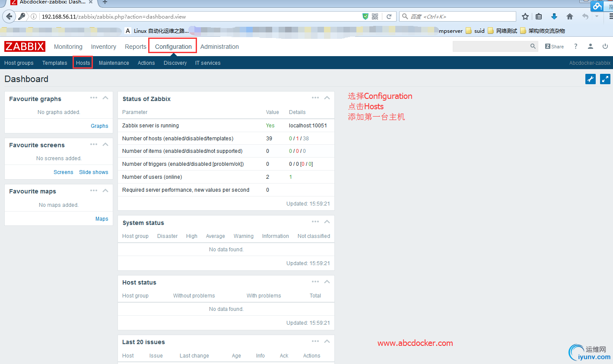Open the suid bookmark folder
613x364 pixels.
[475, 31]
